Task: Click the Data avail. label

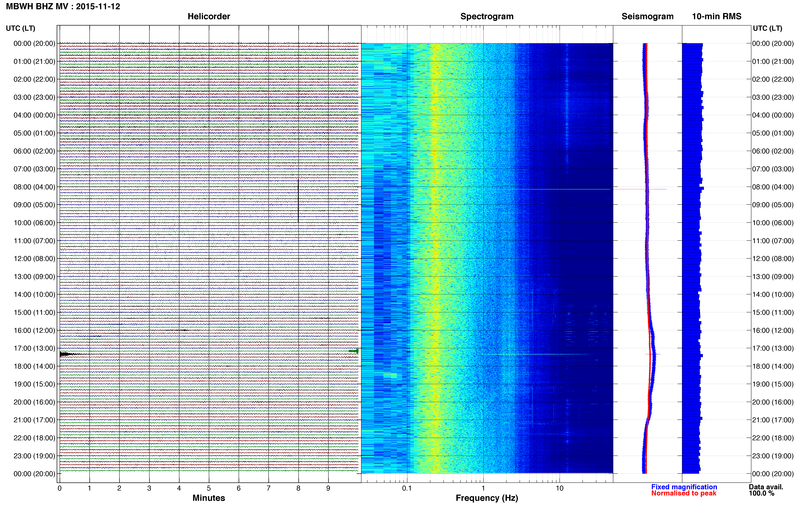Action: pos(766,487)
